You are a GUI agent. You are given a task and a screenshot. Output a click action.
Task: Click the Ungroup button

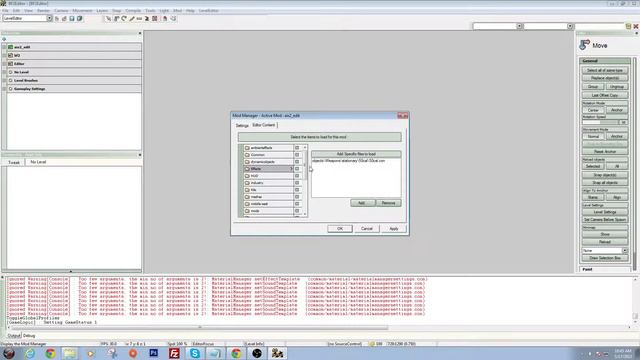617,87
